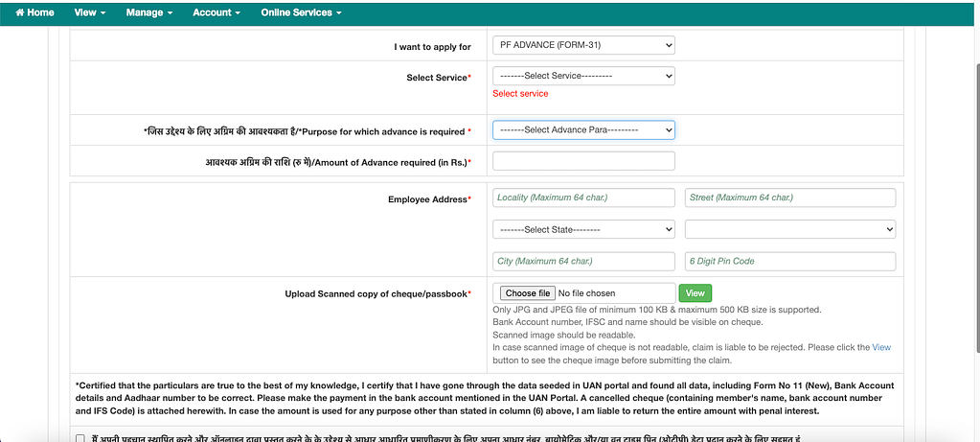
Task: Tick the Aadhaar consent checkbox
Action: click(80, 439)
